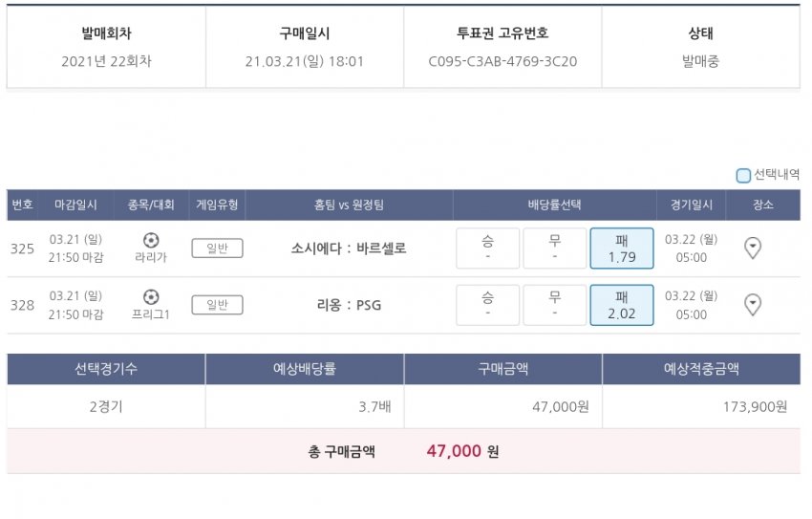
Task: Click the 리옹 : PSG match name
Action: 349,305
